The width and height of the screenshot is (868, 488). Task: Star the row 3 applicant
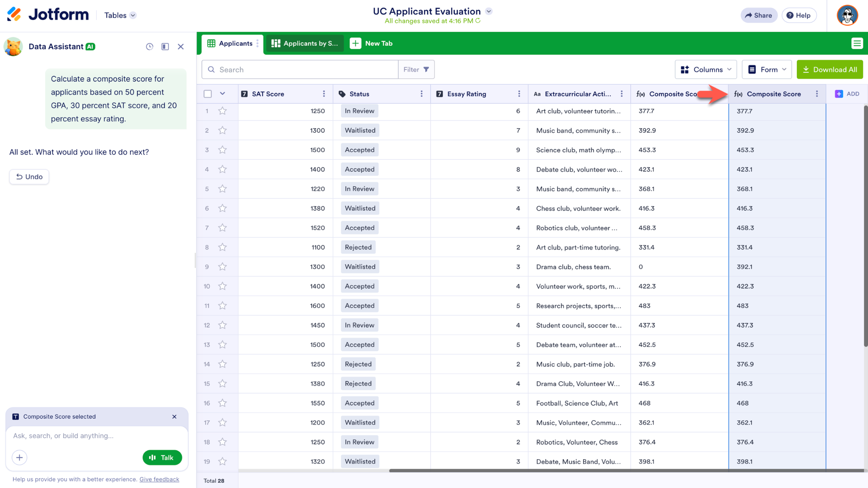[x=223, y=150]
